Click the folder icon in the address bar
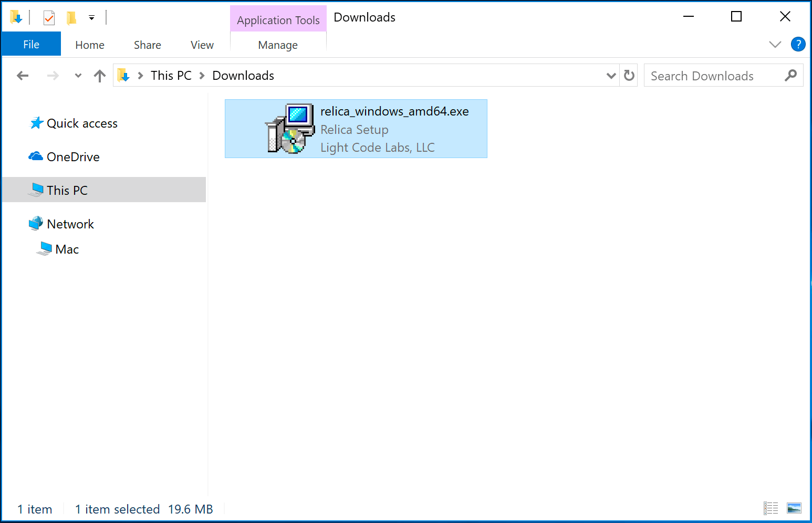 click(123, 75)
